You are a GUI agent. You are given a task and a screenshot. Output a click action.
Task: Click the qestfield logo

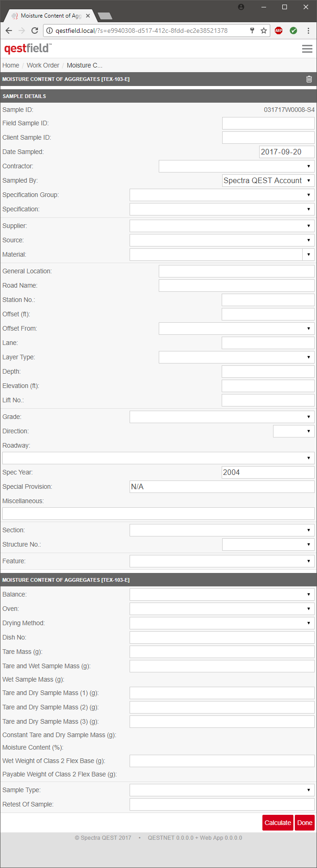tap(28, 49)
